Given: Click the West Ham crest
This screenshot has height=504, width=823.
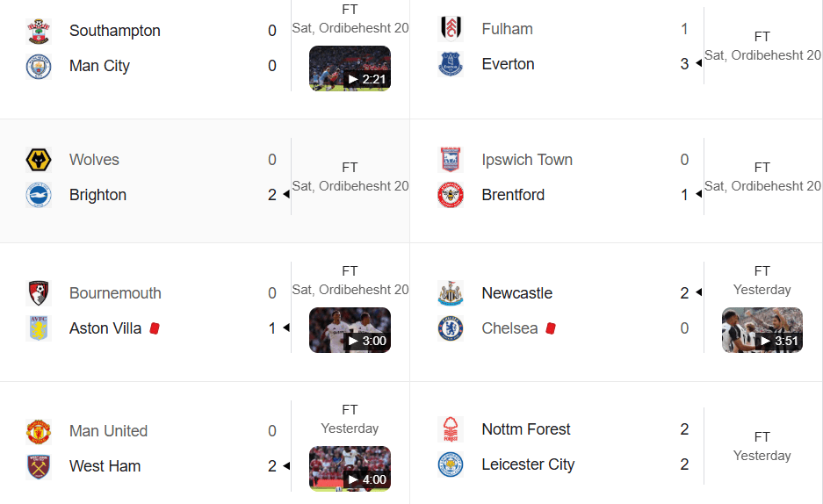Looking at the screenshot, I should coord(39,466).
